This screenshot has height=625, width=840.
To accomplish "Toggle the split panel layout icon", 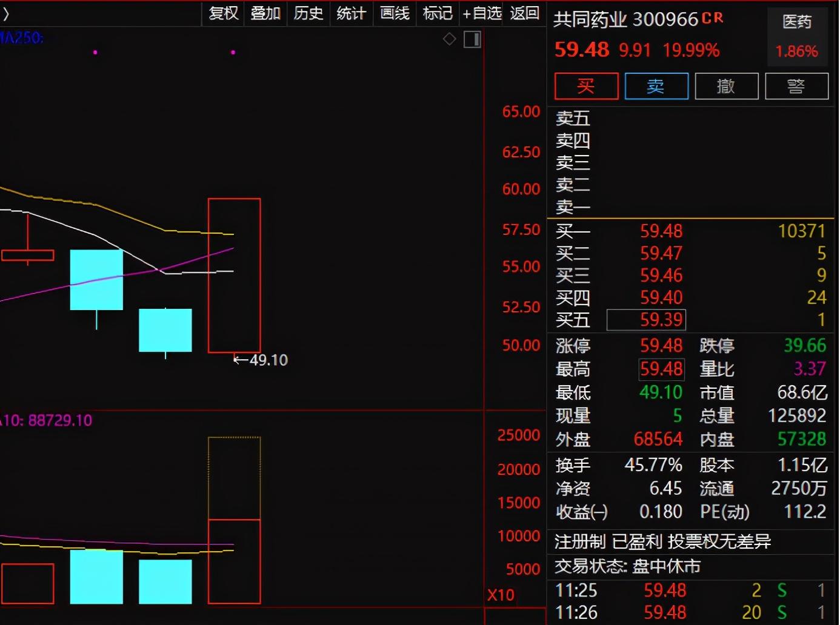I will click(472, 39).
